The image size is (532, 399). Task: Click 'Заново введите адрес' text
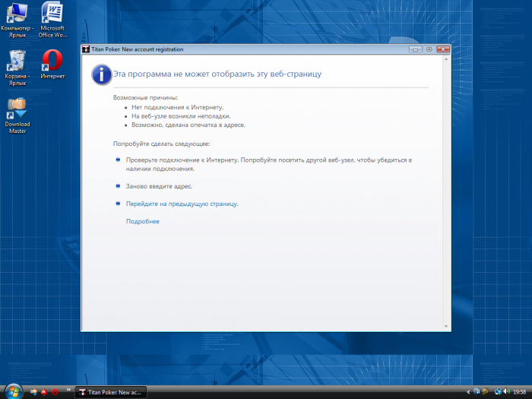pyautogui.click(x=159, y=186)
